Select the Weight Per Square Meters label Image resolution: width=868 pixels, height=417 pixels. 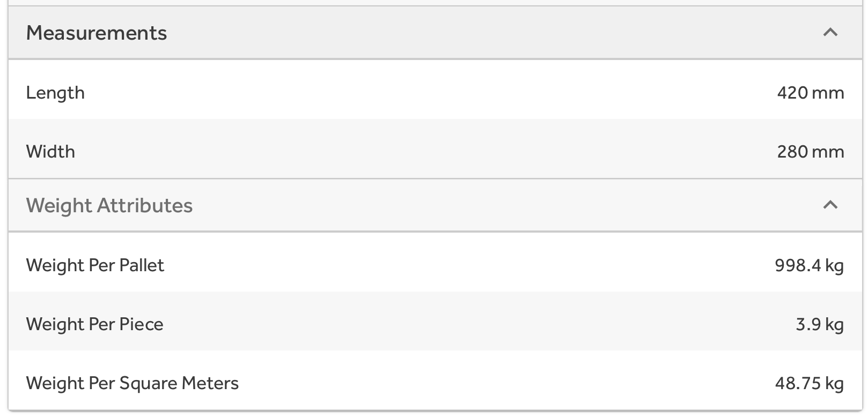click(132, 383)
